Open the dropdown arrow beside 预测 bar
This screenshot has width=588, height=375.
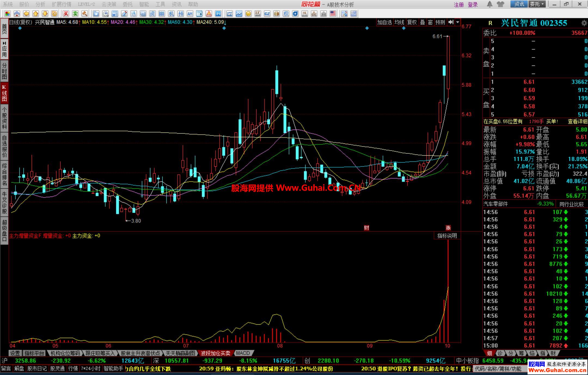[458, 22]
